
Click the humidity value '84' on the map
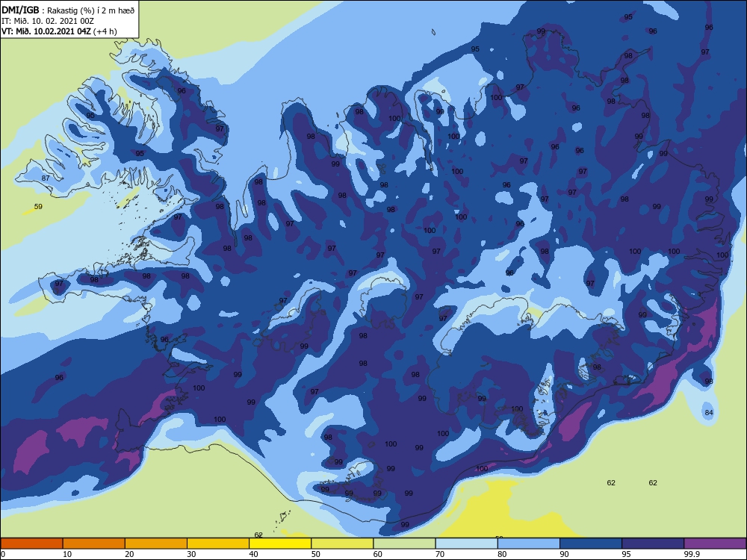tap(709, 412)
